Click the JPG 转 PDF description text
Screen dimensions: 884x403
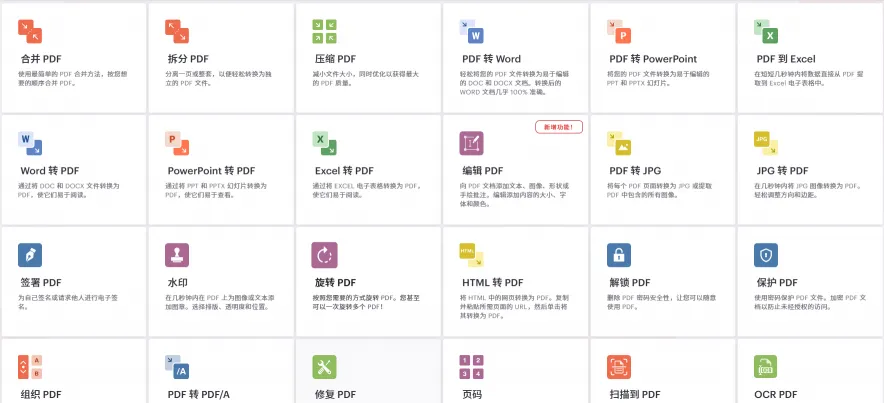pos(808,191)
